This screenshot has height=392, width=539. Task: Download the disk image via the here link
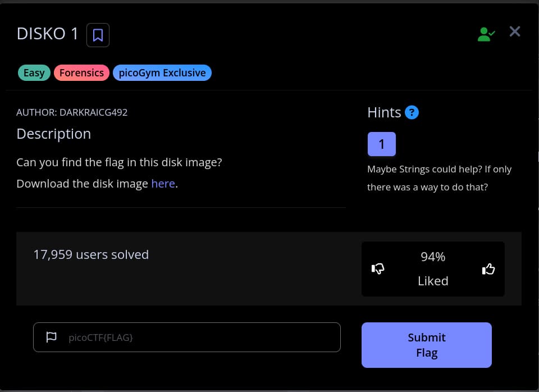(x=163, y=184)
